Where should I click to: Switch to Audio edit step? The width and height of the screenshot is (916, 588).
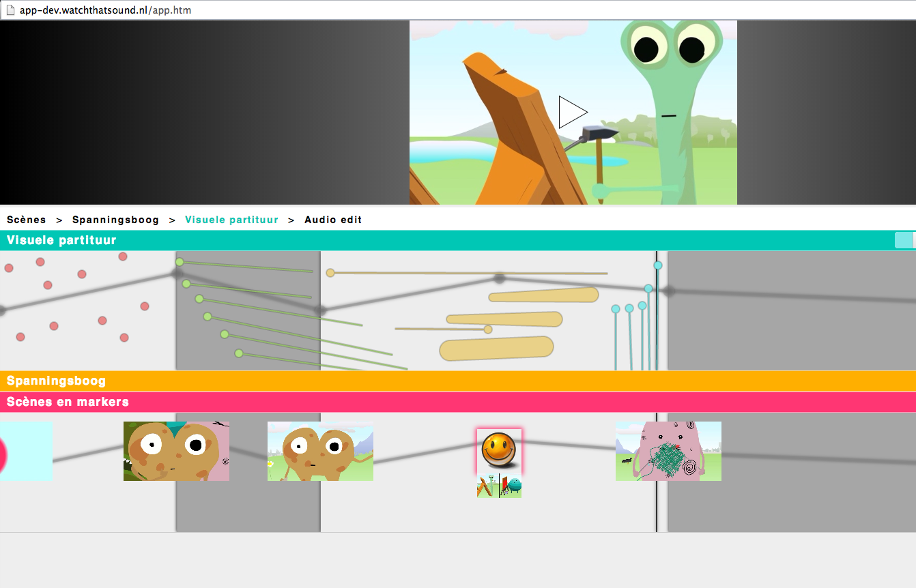coord(333,220)
